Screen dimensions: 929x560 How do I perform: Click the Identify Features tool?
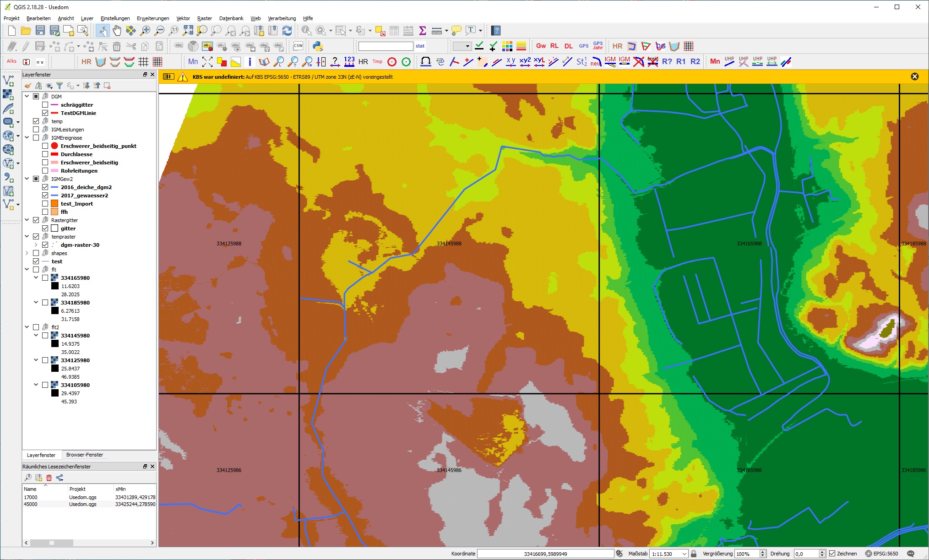pos(306,31)
